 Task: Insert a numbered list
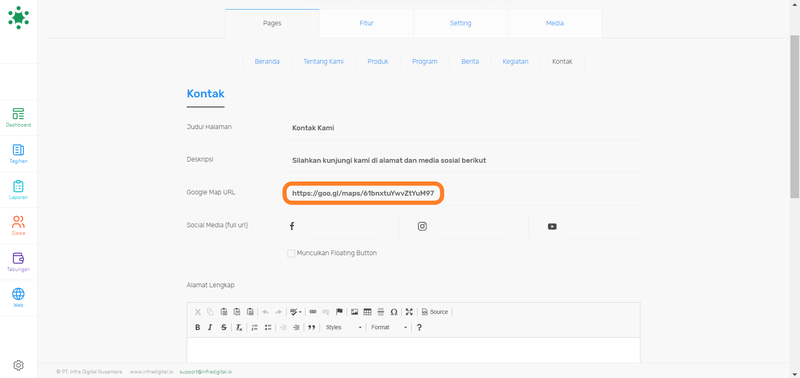[x=255, y=327]
